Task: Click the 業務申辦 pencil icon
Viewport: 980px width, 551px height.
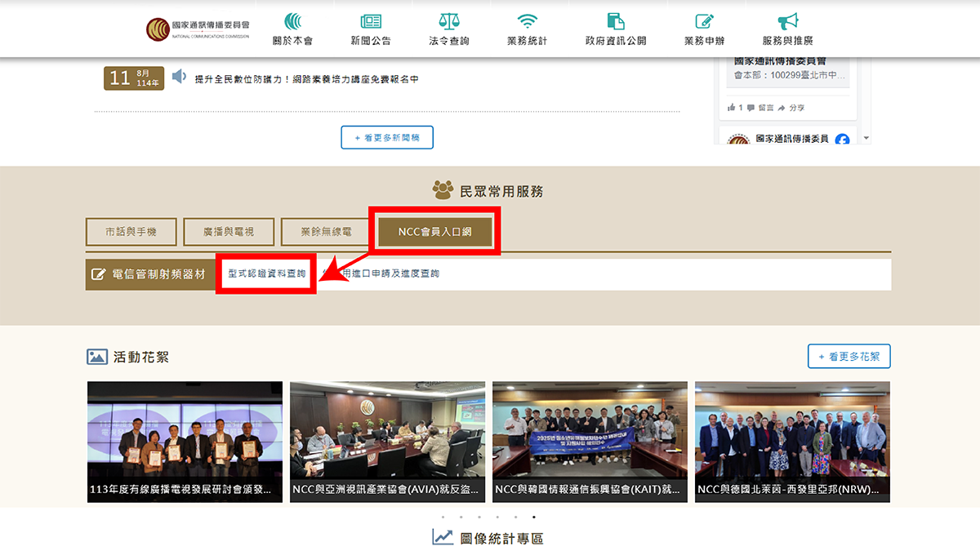Action: click(x=705, y=21)
